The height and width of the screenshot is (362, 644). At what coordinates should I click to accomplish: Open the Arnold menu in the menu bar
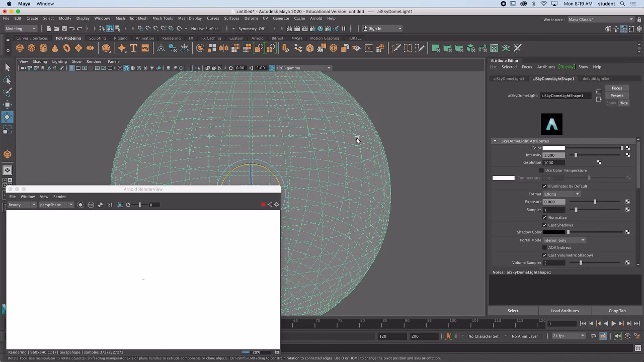tap(316, 18)
